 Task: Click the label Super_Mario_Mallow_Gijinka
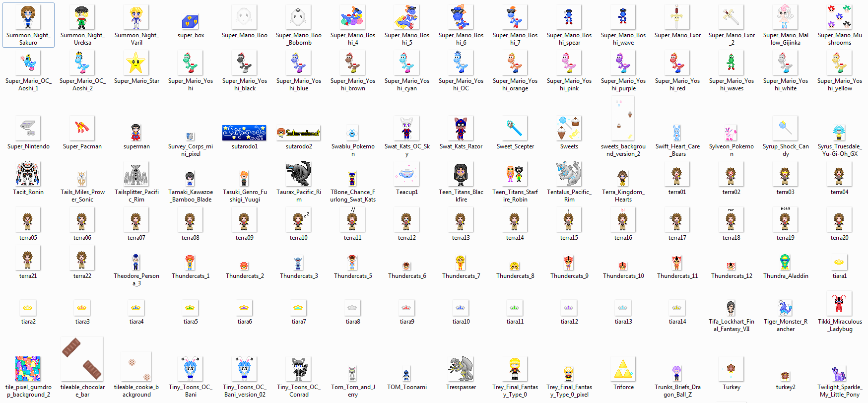786,39
